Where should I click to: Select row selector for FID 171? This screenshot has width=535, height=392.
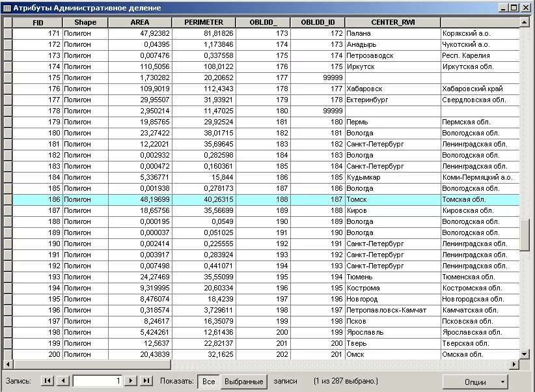[8, 33]
